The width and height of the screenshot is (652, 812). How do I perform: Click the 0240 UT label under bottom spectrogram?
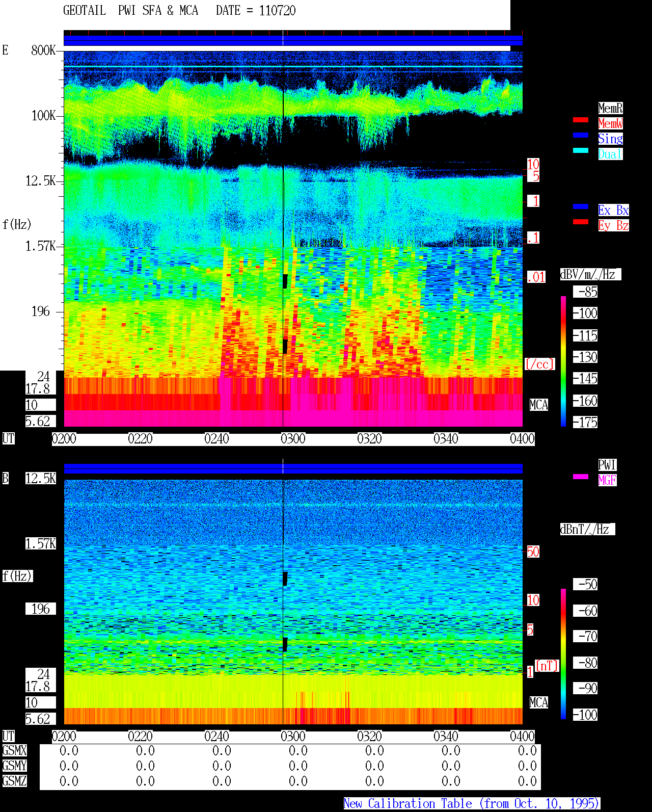pos(216,737)
